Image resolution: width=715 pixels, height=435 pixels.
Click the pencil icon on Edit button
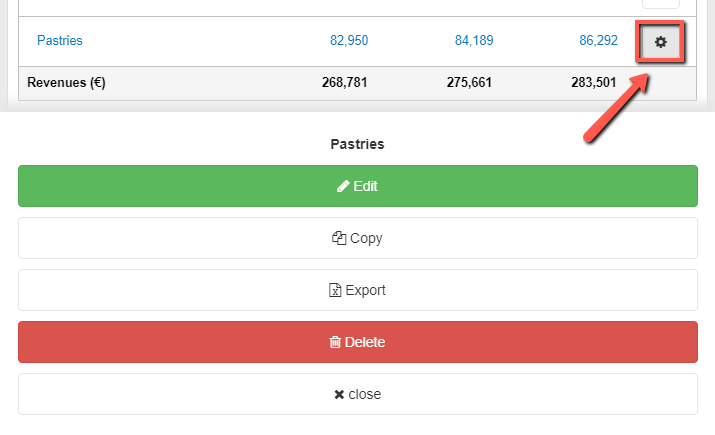(343, 186)
